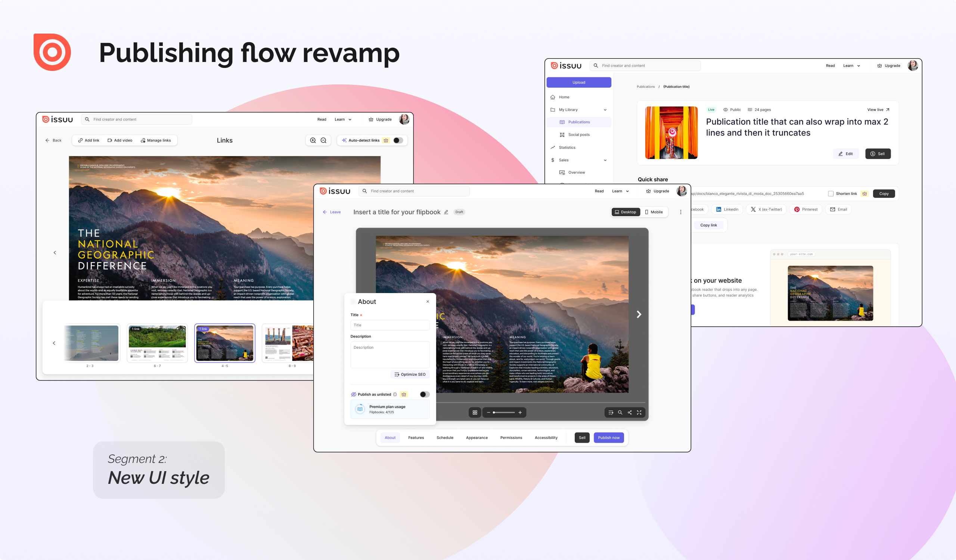Expand Learn dropdown in Links window
The width and height of the screenshot is (956, 560).
click(x=343, y=119)
